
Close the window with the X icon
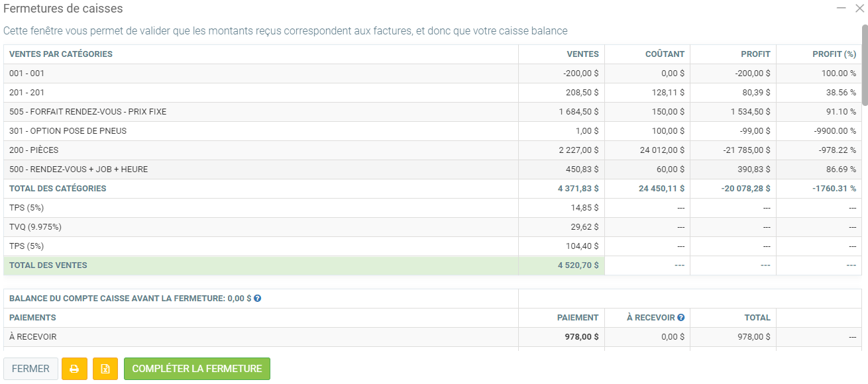[859, 9]
